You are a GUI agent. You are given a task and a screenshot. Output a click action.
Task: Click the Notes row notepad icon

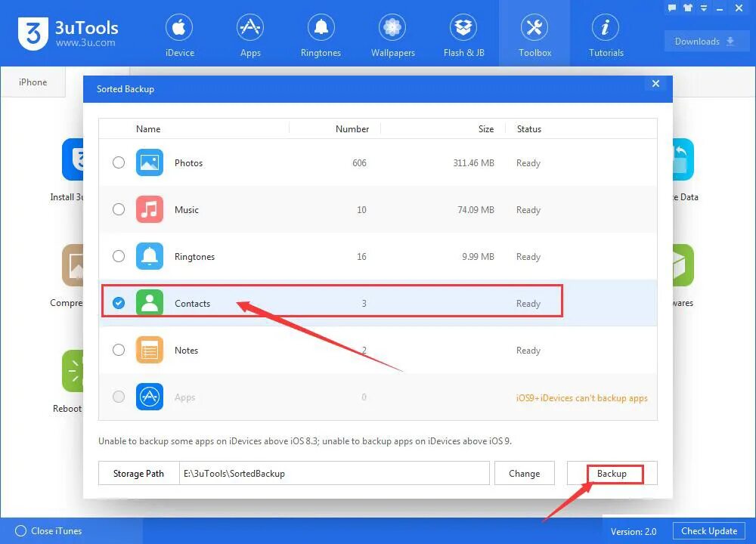(150, 350)
